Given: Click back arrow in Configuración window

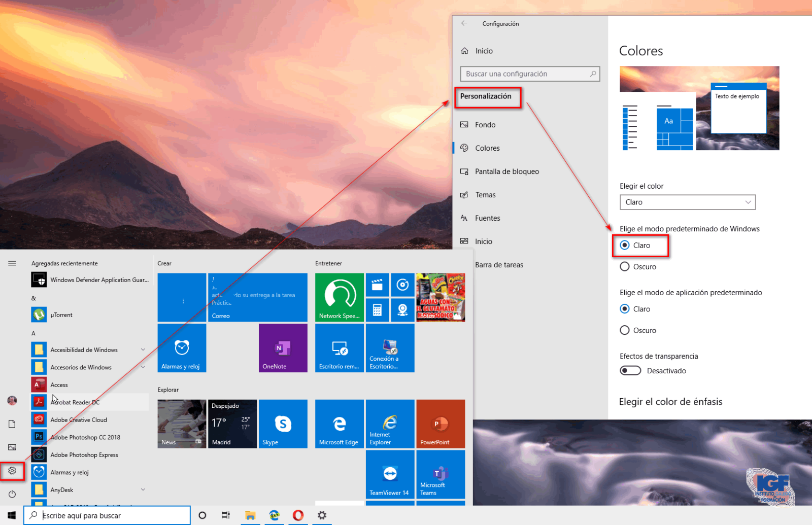Looking at the screenshot, I should click(x=464, y=23).
